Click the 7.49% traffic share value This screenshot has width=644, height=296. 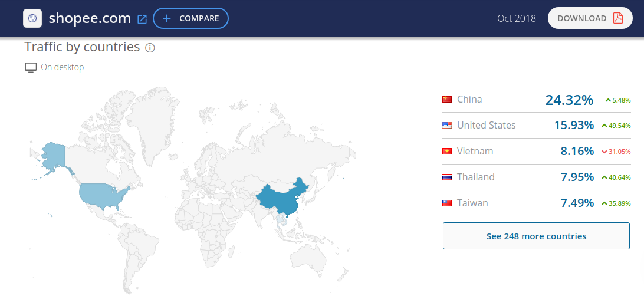click(x=577, y=203)
